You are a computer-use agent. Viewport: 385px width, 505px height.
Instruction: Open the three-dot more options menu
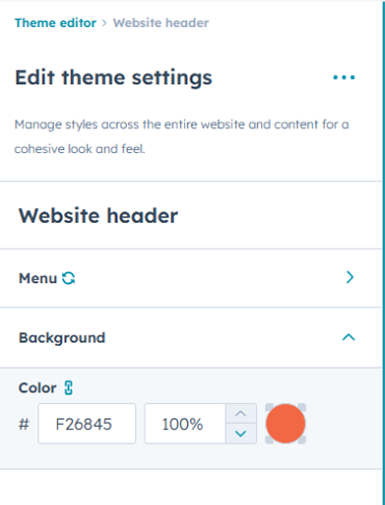[x=344, y=78]
